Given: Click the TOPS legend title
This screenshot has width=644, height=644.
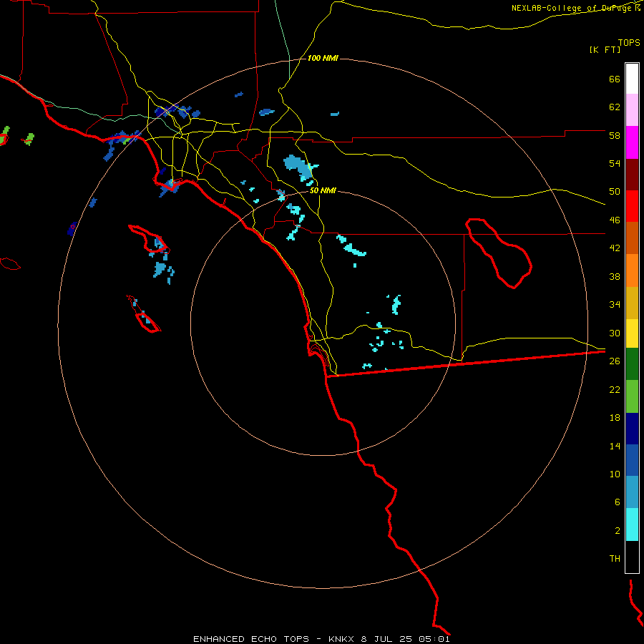Looking at the screenshot, I should [x=629, y=43].
